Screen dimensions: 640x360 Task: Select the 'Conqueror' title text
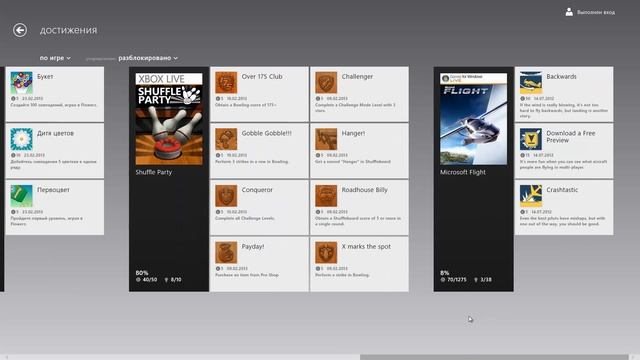257,190
